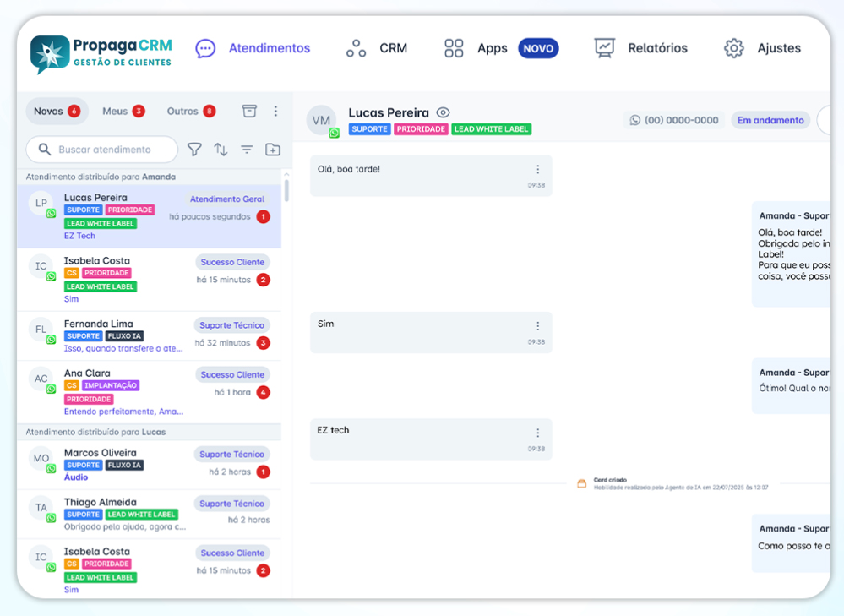Image resolution: width=844 pixels, height=616 pixels.
Task: Open Thiago Almeida conversation
Action: click(149, 515)
